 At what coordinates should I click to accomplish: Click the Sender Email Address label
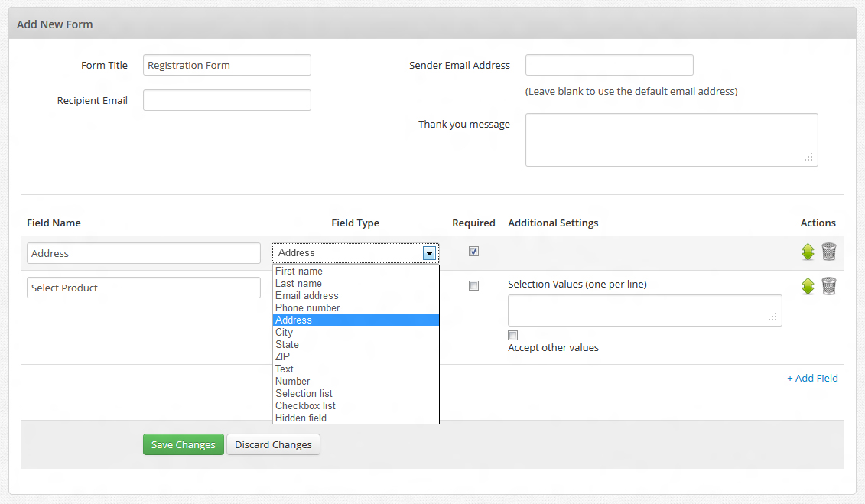click(460, 65)
